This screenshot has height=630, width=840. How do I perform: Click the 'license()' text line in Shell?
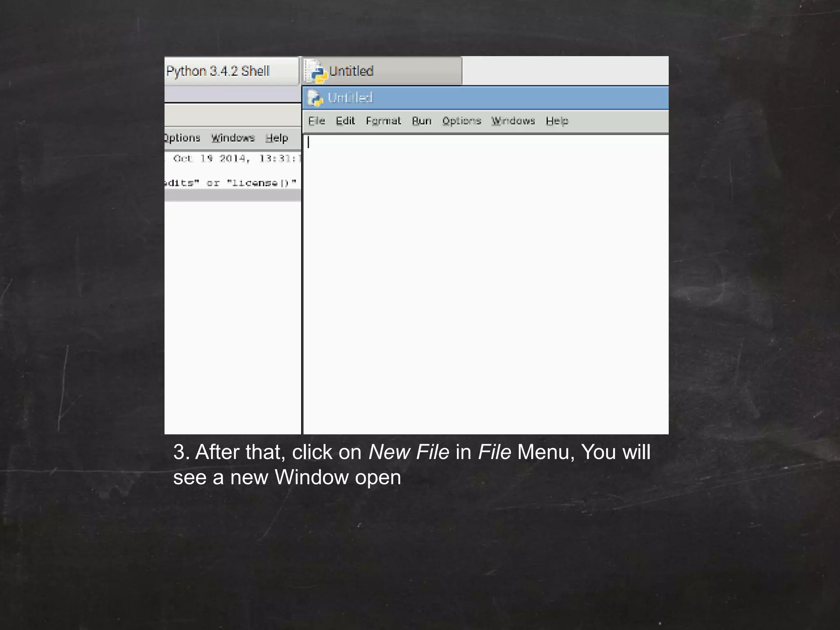click(x=231, y=183)
